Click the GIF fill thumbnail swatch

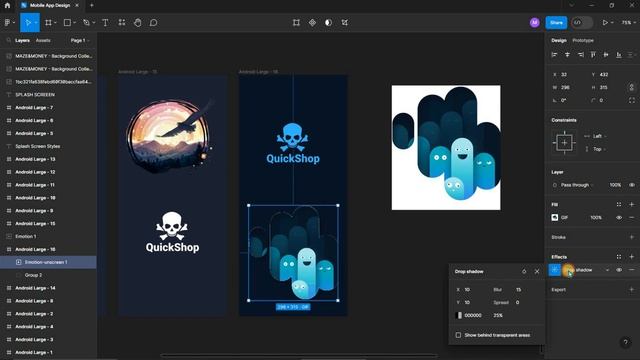tap(555, 218)
